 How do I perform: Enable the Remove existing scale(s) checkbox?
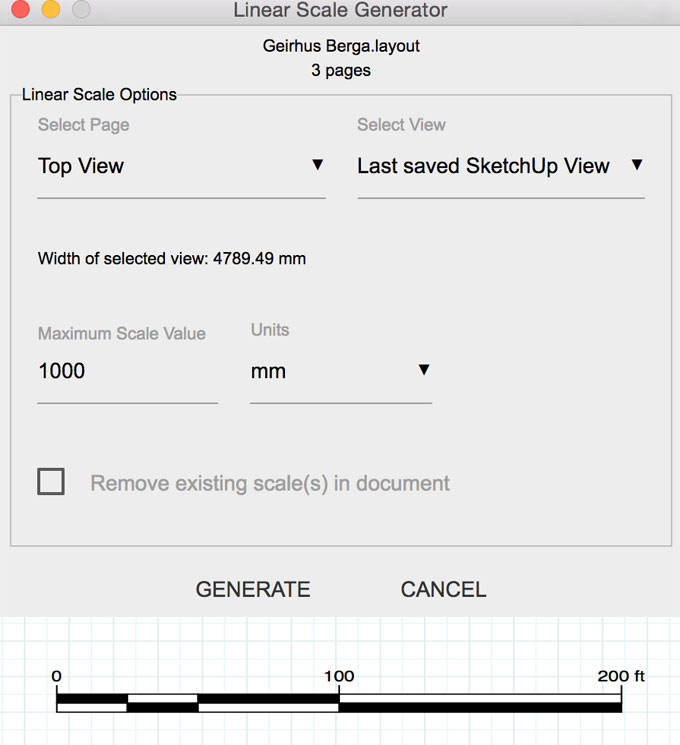coord(51,482)
